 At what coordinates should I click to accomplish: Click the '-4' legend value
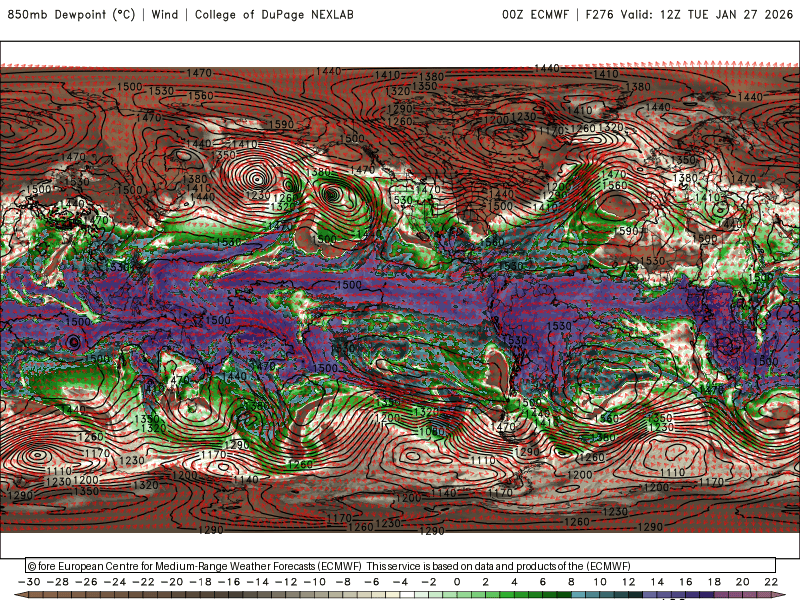coord(401,582)
